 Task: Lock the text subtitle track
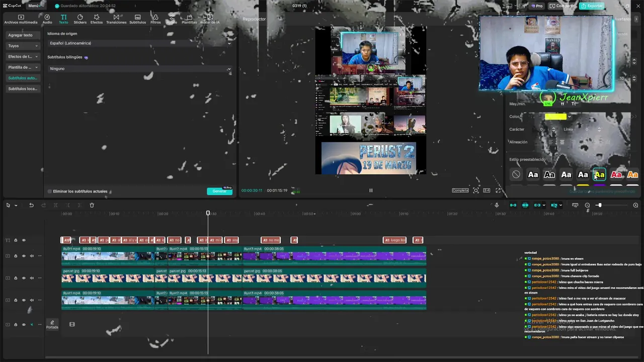click(x=16, y=240)
